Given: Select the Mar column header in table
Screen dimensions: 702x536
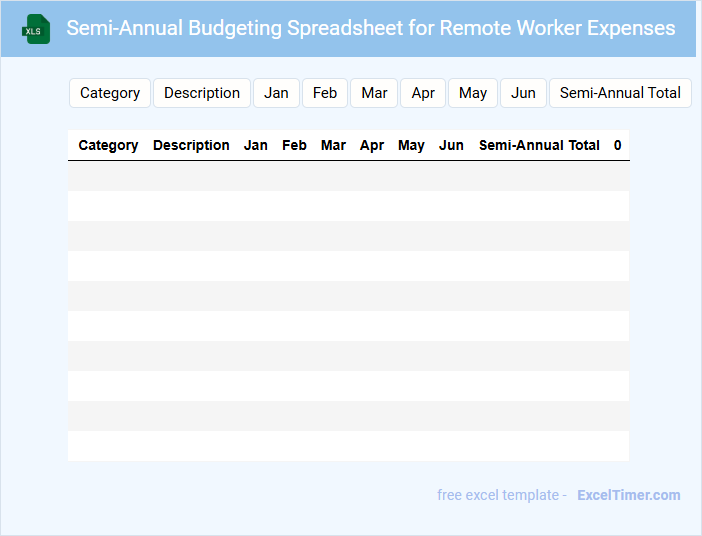Looking at the screenshot, I should point(333,145).
